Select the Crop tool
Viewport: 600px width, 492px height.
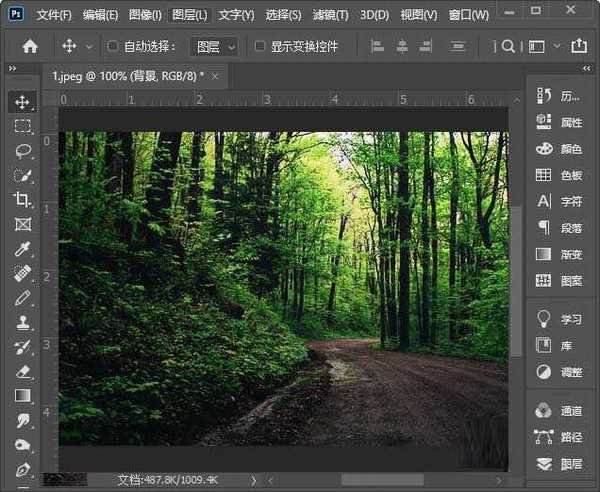pyautogui.click(x=22, y=199)
